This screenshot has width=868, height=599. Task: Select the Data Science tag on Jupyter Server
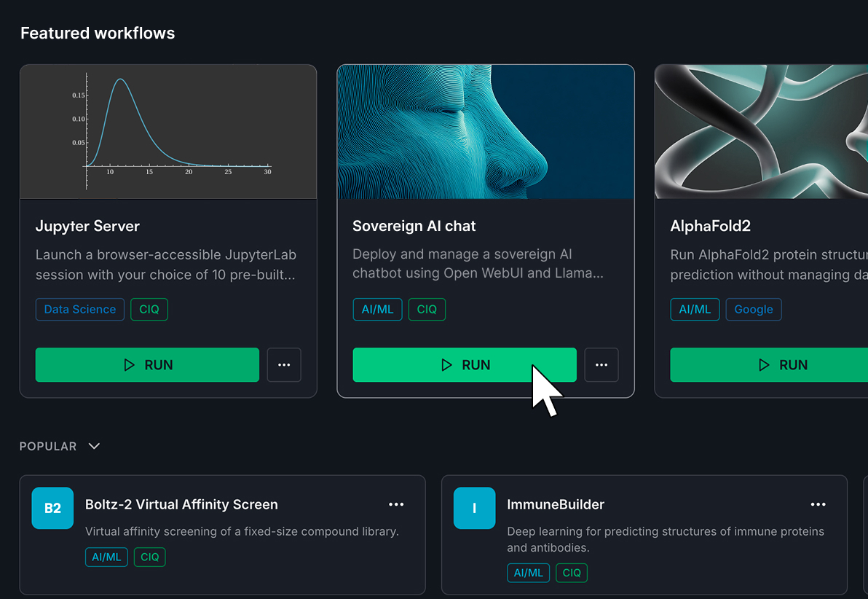79,309
